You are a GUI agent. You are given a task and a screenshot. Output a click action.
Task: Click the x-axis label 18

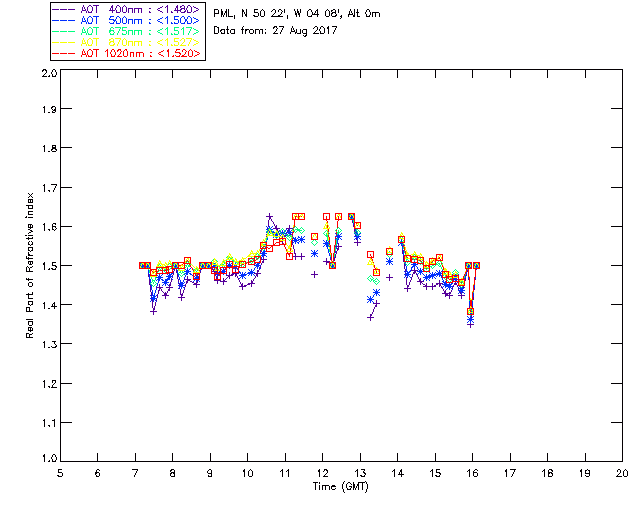click(547, 473)
